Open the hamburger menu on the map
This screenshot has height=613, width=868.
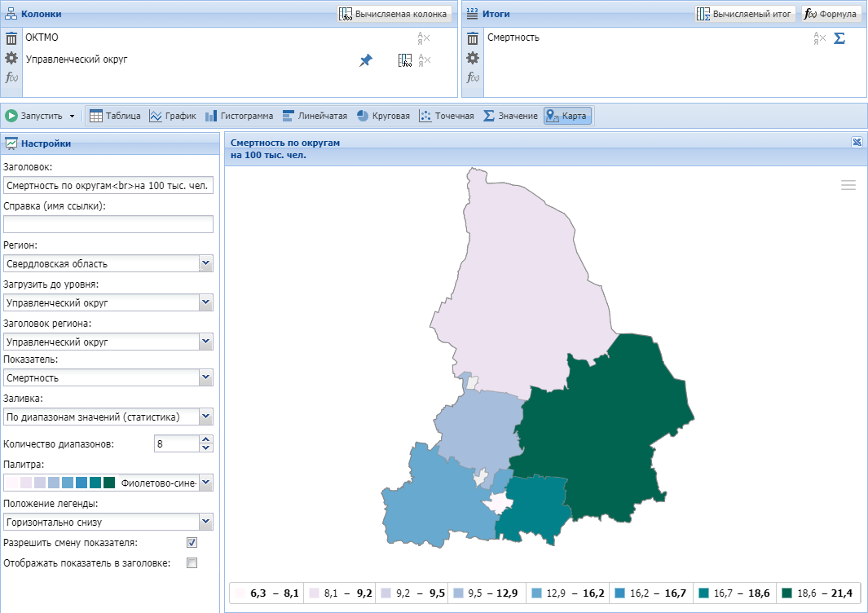(848, 185)
